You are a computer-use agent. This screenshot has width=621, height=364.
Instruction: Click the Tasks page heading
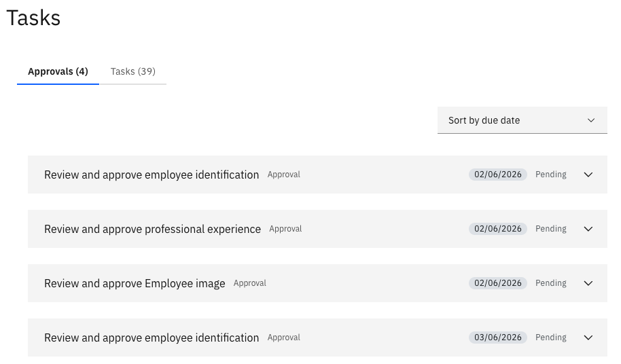coord(33,18)
